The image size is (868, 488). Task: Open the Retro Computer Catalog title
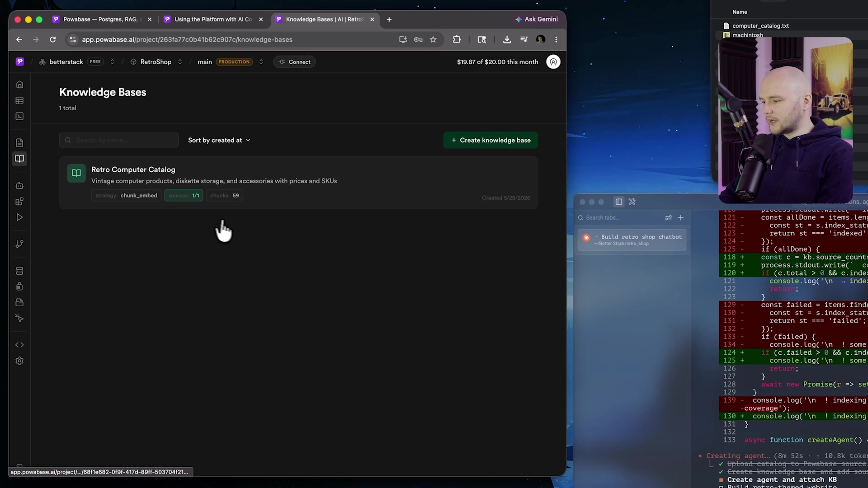point(133,169)
